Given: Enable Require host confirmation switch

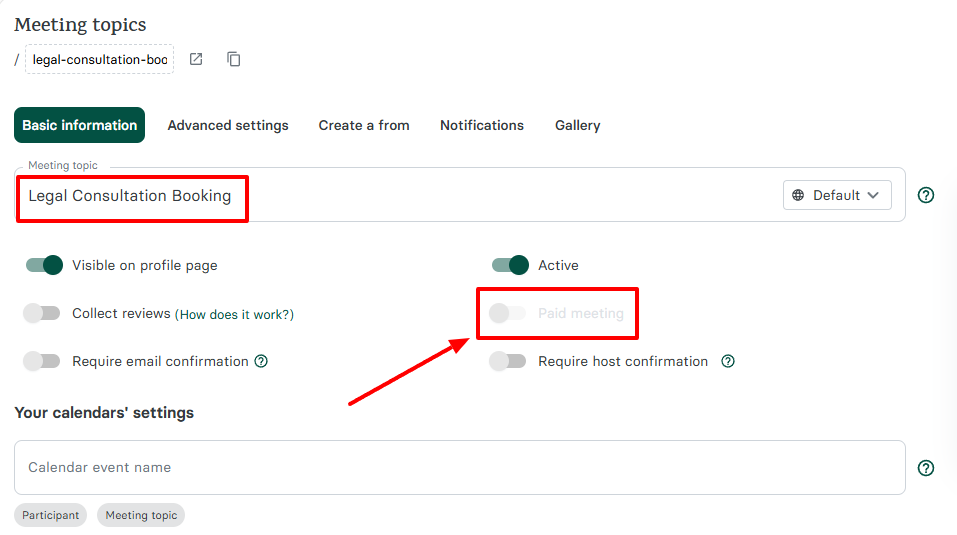Looking at the screenshot, I should [508, 361].
